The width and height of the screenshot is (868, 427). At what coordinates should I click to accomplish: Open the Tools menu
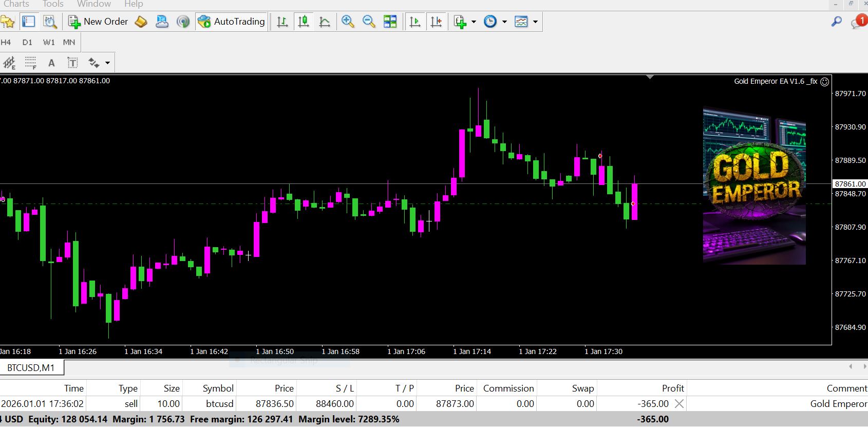pyautogui.click(x=53, y=4)
